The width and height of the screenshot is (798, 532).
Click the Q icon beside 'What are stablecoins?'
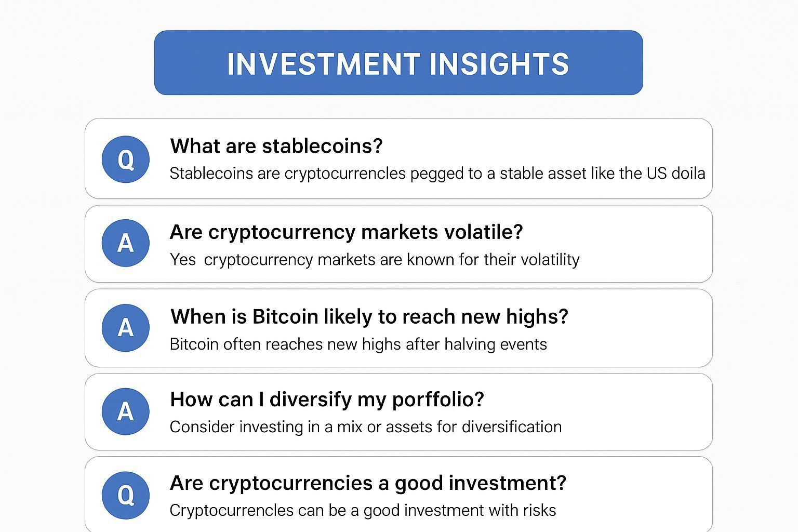tap(125, 159)
